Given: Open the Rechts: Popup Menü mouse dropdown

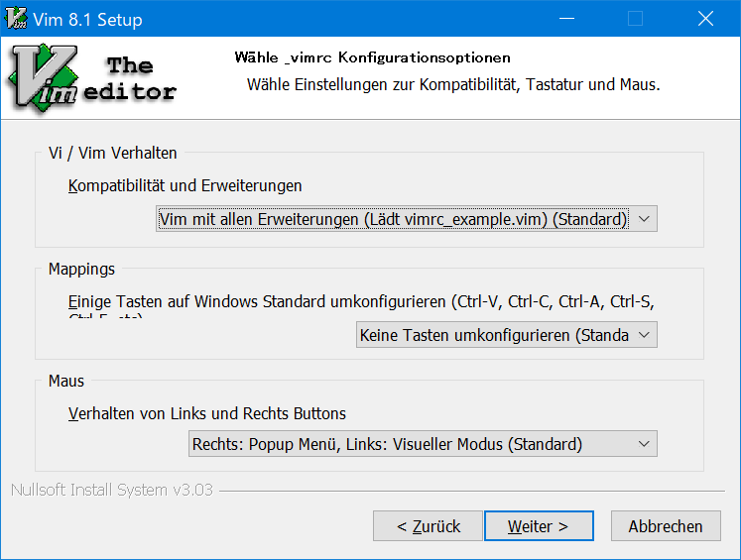Looking at the screenshot, I should pos(423,444).
